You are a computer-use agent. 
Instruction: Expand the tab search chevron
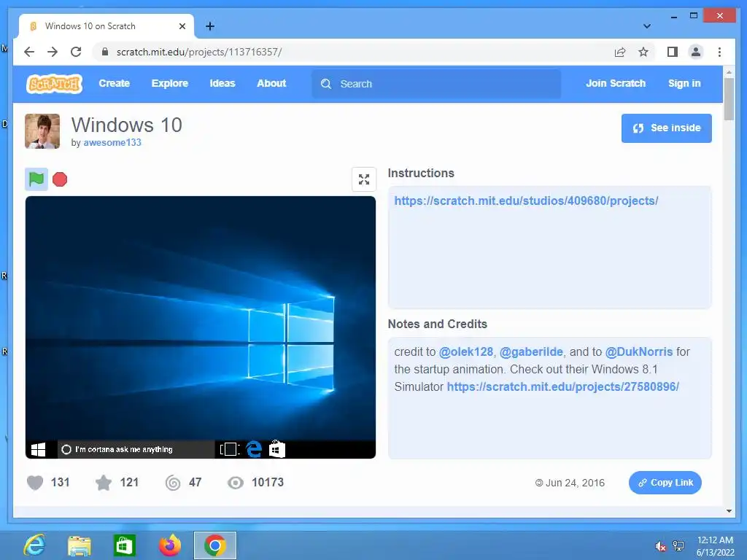pyautogui.click(x=647, y=26)
